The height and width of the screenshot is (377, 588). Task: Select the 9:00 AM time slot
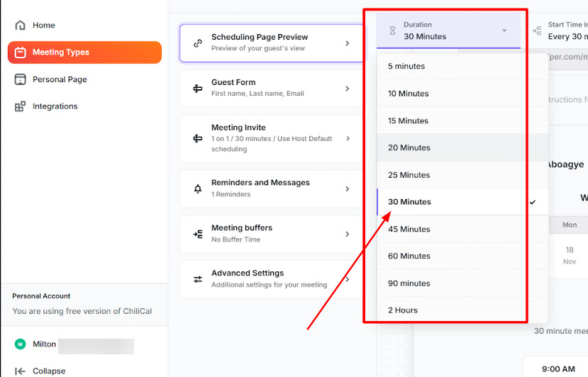pos(558,368)
